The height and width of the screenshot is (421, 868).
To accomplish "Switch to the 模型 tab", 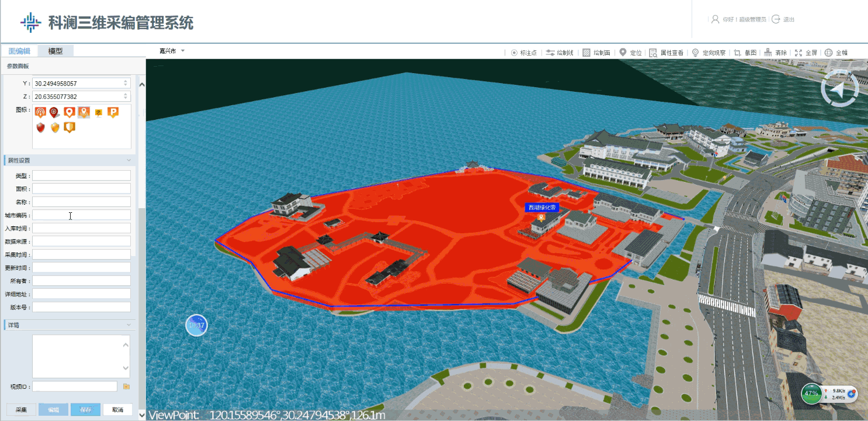I will point(55,51).
